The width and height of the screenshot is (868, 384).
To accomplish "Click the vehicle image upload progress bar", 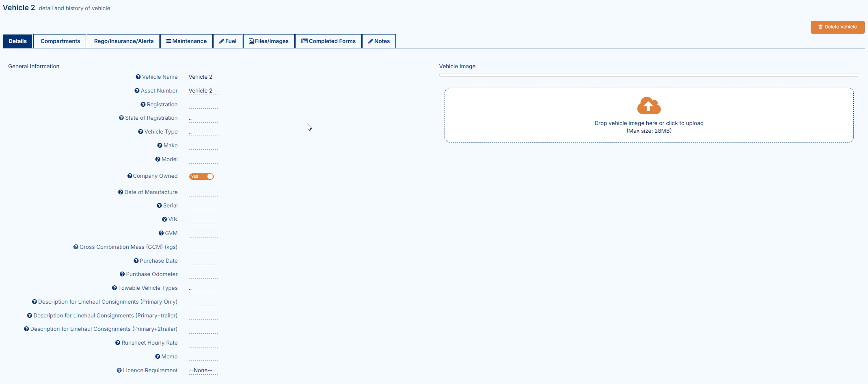I will pyautogui.click(x=648, y=75).
